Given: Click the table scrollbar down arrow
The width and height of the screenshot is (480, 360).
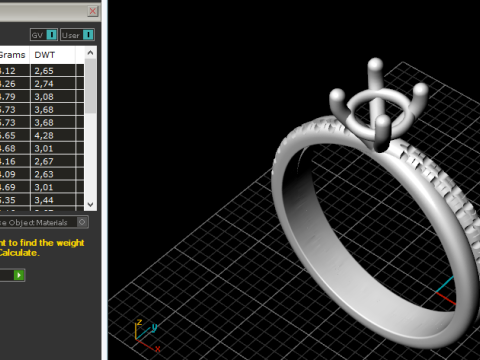Looking at the screenshot, I should coord(90,205).
